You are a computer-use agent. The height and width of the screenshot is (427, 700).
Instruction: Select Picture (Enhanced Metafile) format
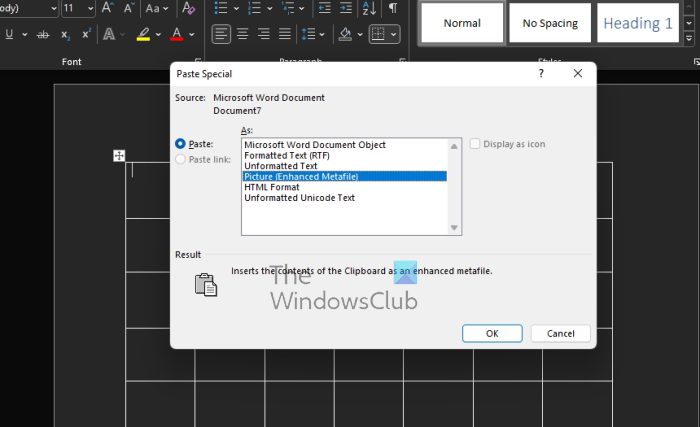point(344,176)
